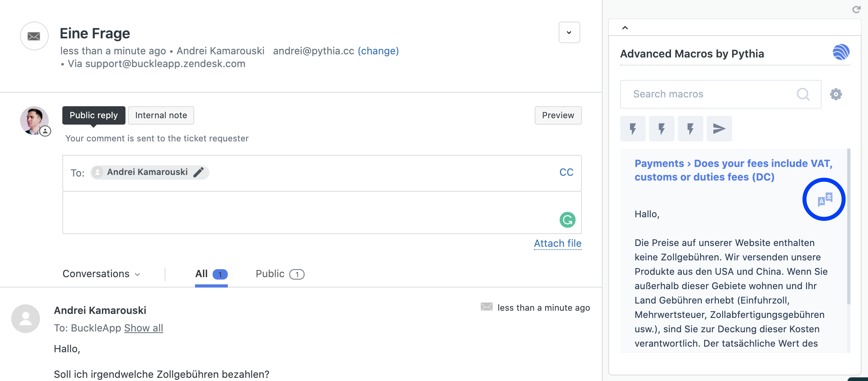The height and width of the screenshot is (381, 868).
Task: Click the Preview button
Action: (x=558, y=115)
